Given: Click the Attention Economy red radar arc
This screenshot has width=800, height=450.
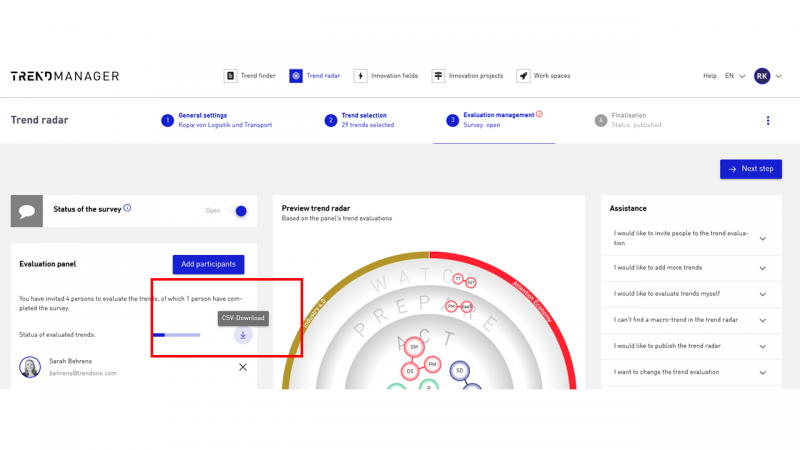Looking at the screenshot, I should [531, 301].
